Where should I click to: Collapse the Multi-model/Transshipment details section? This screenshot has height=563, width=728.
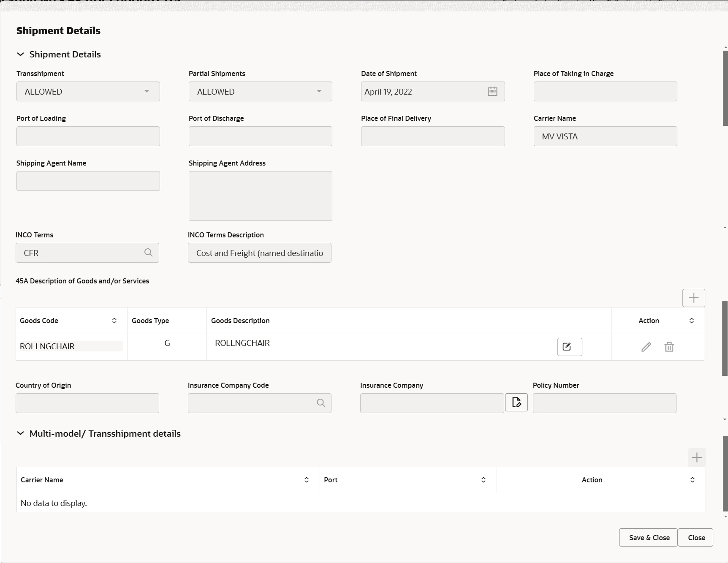pos(20,433)
